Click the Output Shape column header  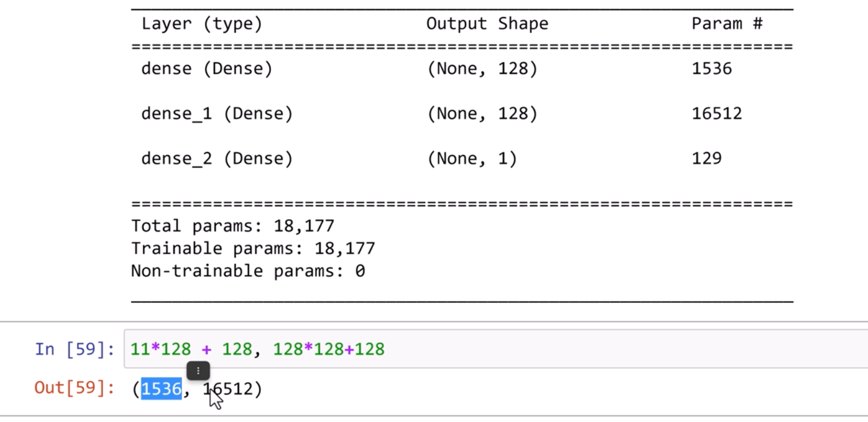(x=487, y=24)
